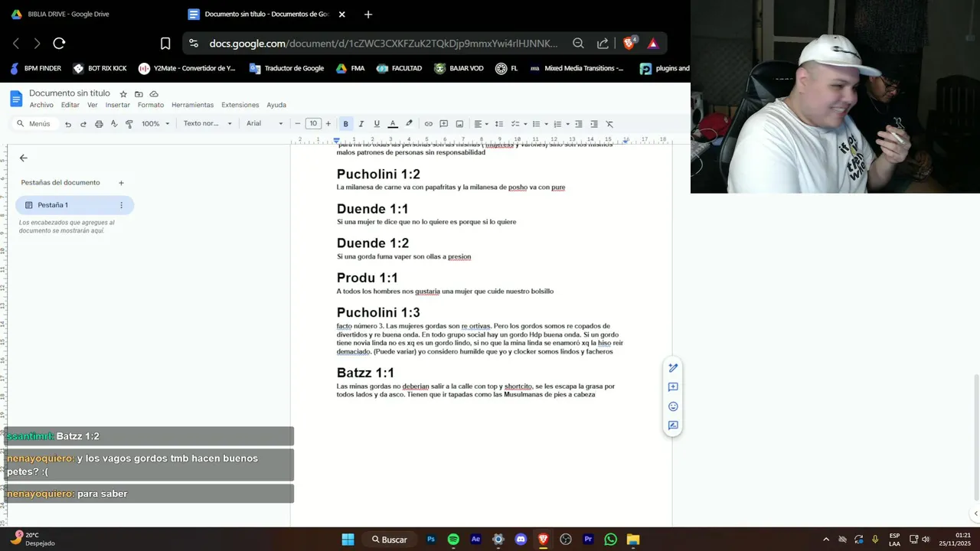Undo the last edit in Docs
The width and height of the screenshot is (980, 551).
click(x=68, y=124)
